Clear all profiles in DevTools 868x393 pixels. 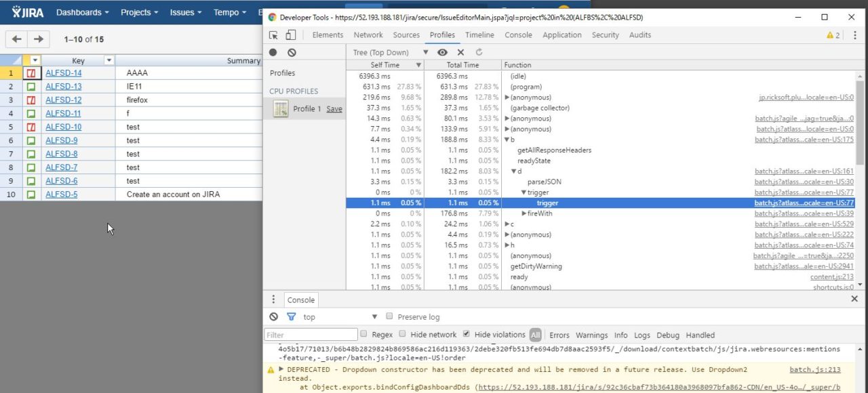(292, 52)
